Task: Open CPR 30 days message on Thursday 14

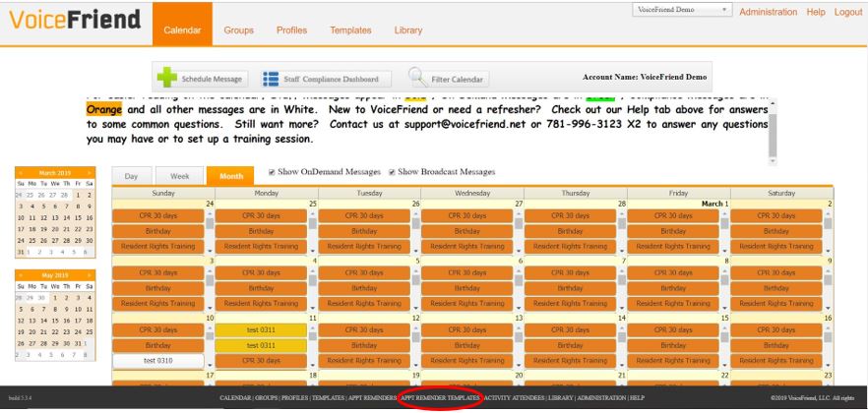Action: point(570,330)
